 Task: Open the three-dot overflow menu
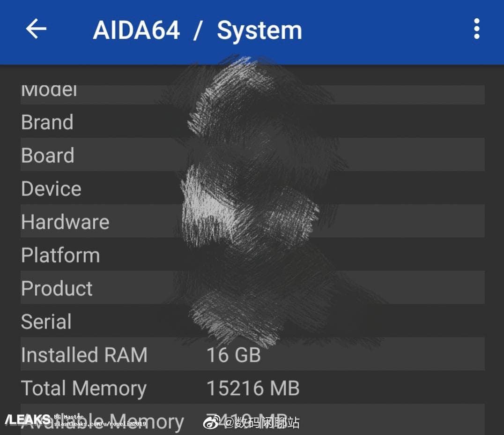tap(476, 29)
